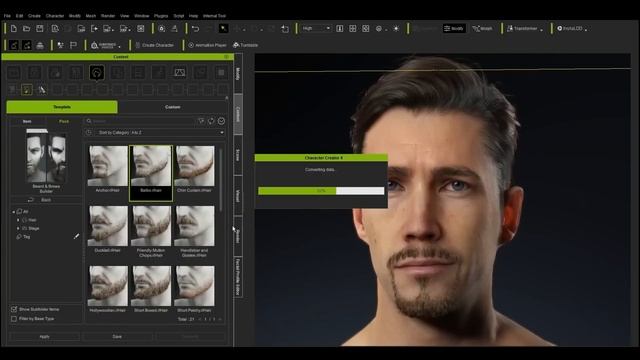This screenshot has height=360, width=640.
Task: Switch to the Pack tab
Action: coord(64,121)
